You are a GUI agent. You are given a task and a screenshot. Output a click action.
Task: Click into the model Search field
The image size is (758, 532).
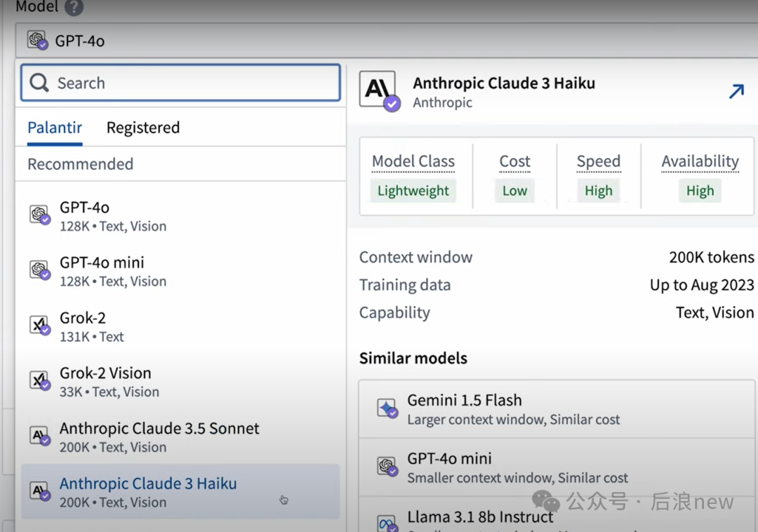coord(189,83)
